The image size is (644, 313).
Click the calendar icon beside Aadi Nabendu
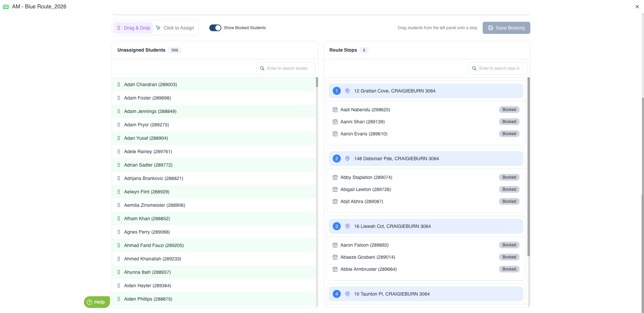coord(335,110)
